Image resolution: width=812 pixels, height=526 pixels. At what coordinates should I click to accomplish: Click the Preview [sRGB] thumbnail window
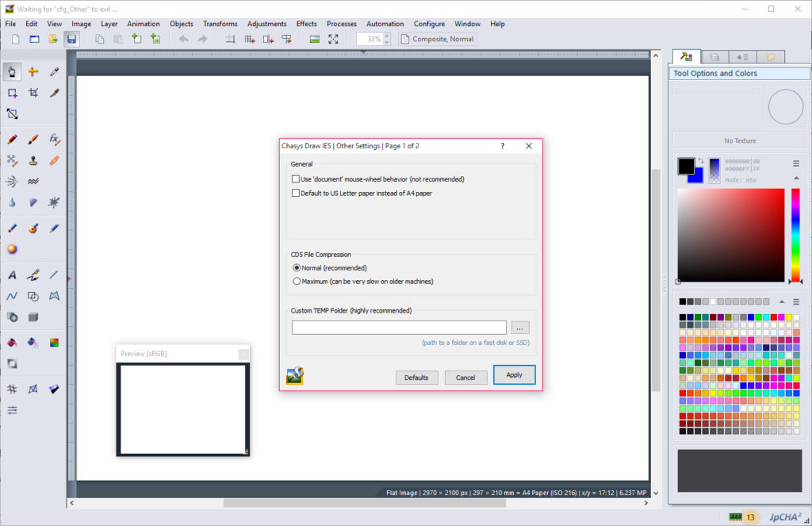(x=183, y=400)
